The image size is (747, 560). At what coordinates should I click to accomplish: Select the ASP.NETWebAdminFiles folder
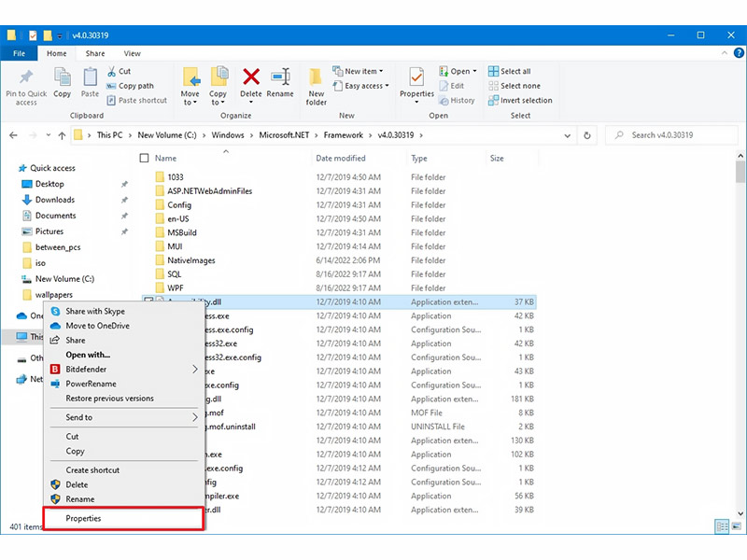[209, 191]
